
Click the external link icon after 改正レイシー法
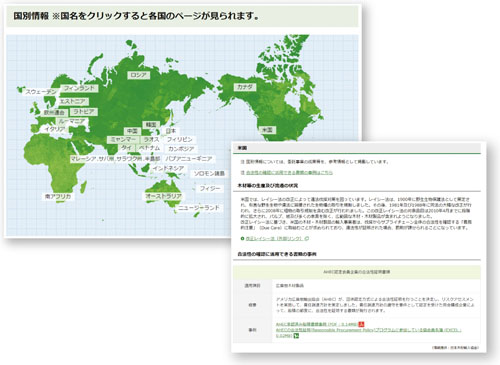(x=307, y=238)
